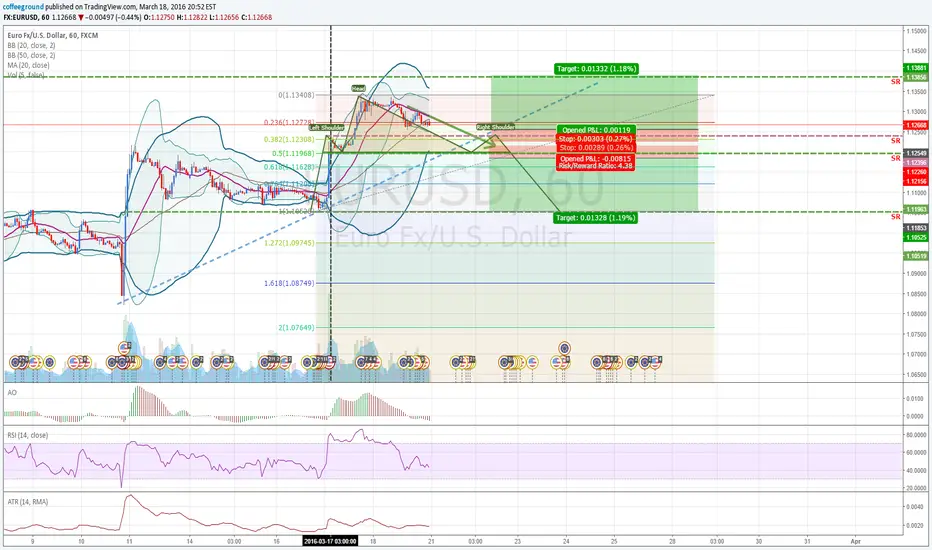Click the Opened P&L: 0.00119 label
This screenshot has width=932, height=550.
pyautogui.click(x=596, y=130)
